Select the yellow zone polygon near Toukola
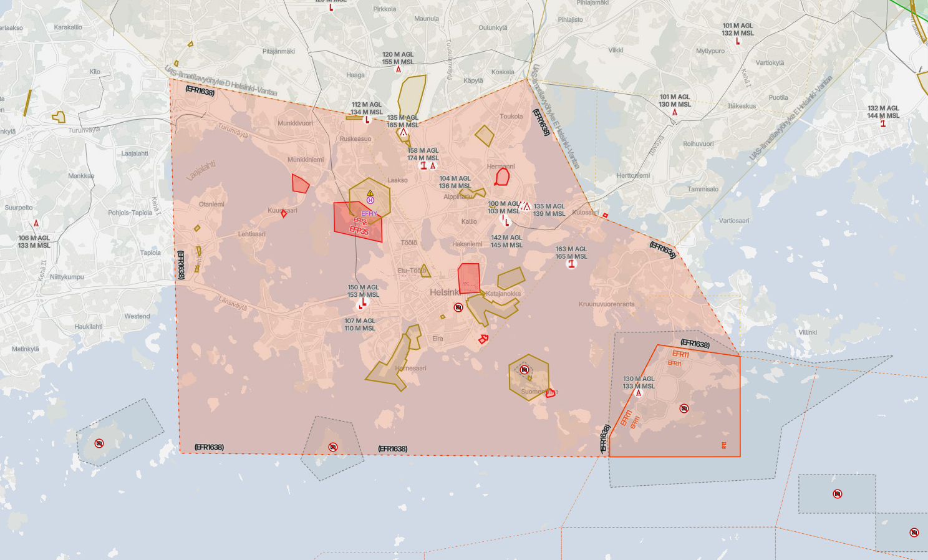This screenshot has width=928, height=560. (x=484, y=135)
